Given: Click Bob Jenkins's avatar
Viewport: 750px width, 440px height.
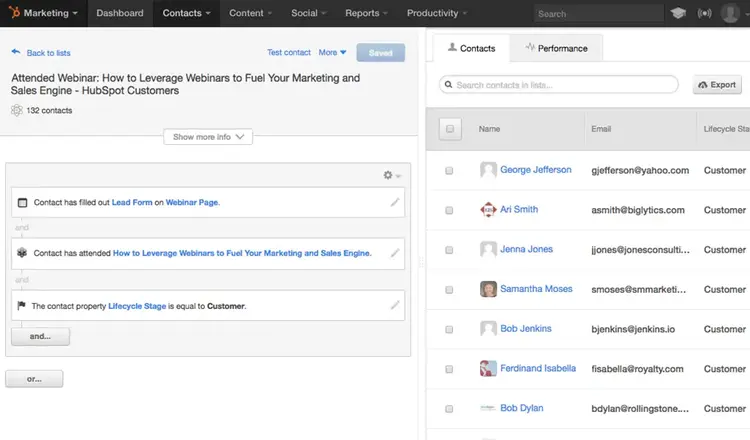Looking at the screenshot, I should pyautogui.click(x=488, y=329).
